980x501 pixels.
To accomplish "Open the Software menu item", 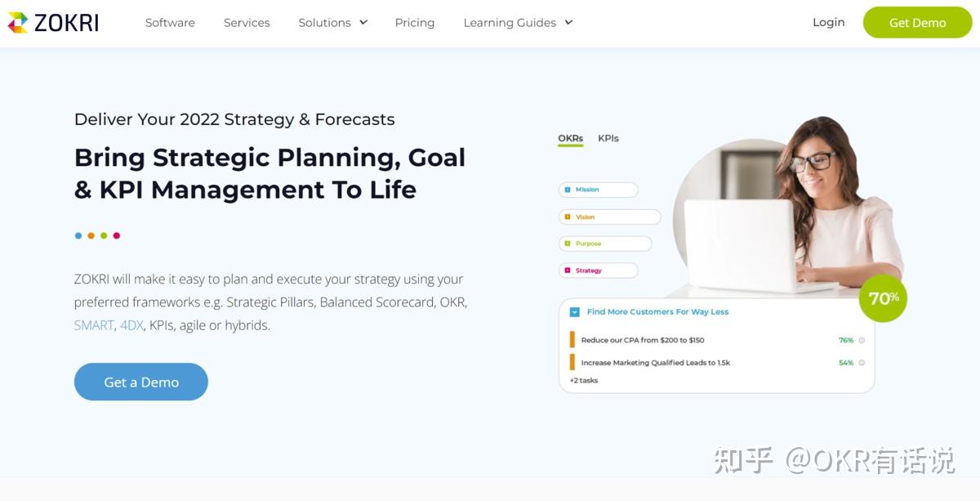I will click(x=170, y=23).
